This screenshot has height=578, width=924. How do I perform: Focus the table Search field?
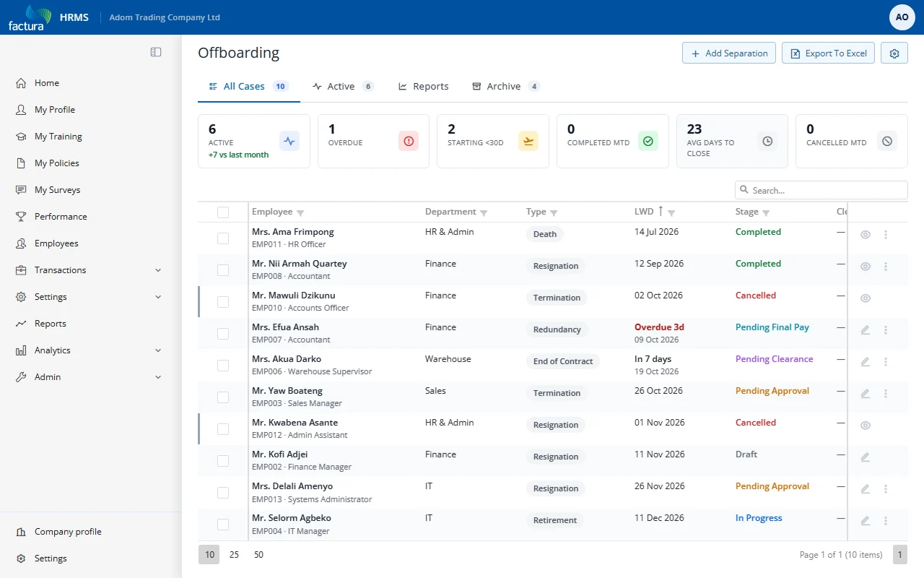click(x=821, y=190)
